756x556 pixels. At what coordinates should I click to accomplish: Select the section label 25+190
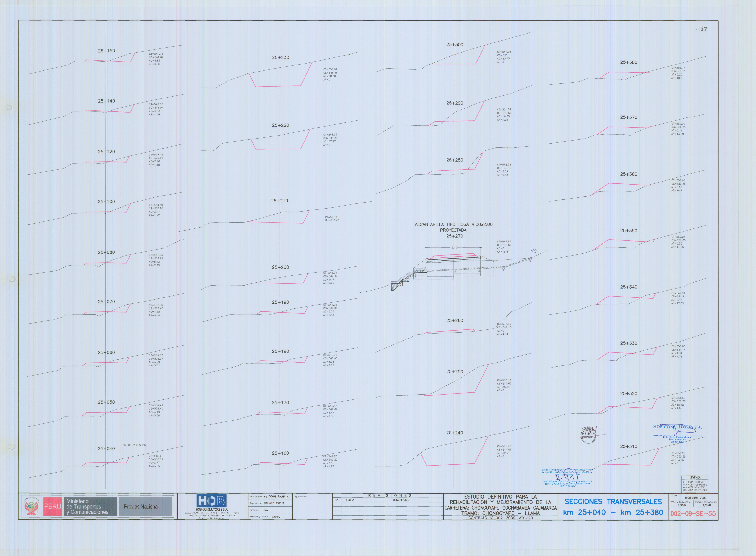[281, 303]
